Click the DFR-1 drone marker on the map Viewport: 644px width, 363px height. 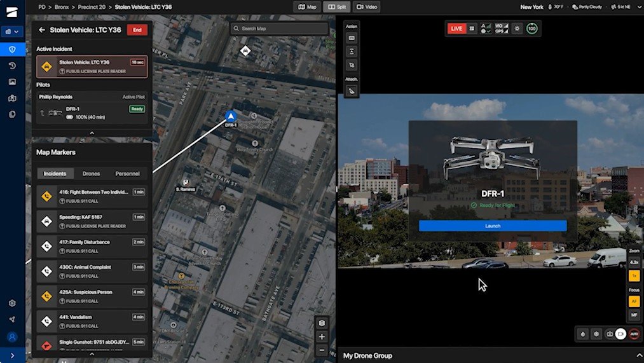coord(231,116)
